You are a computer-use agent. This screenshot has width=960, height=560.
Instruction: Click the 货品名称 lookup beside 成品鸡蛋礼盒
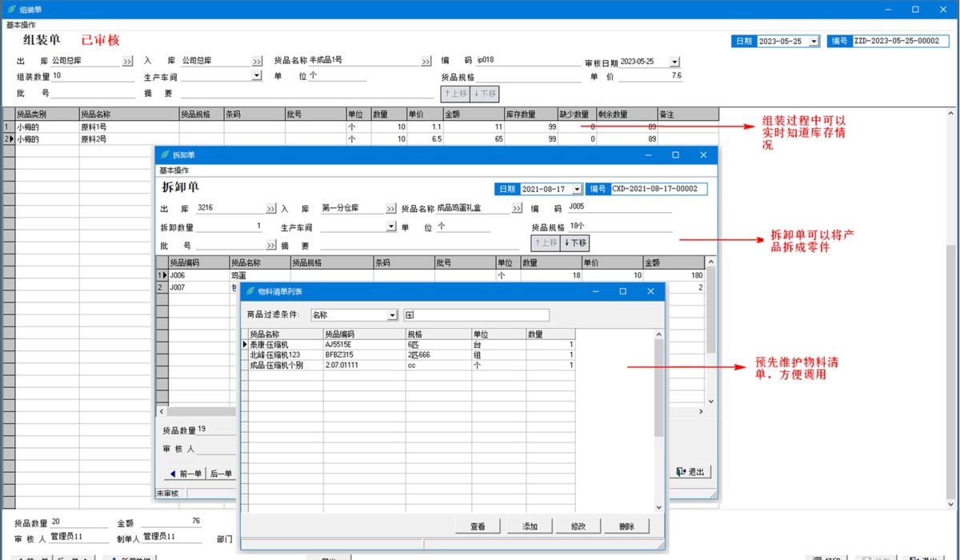[x=516, y=209]
